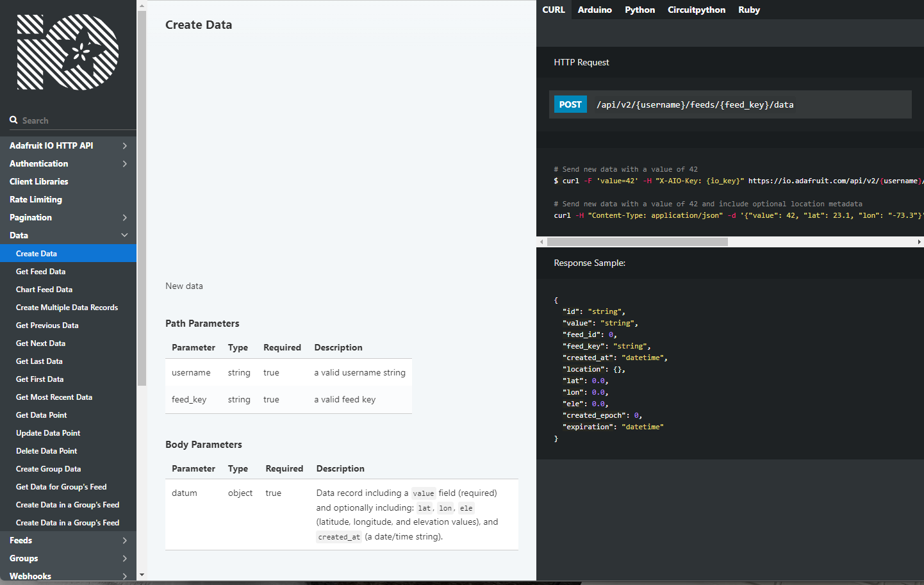Open the Groups section

click(x=24, y=558)
